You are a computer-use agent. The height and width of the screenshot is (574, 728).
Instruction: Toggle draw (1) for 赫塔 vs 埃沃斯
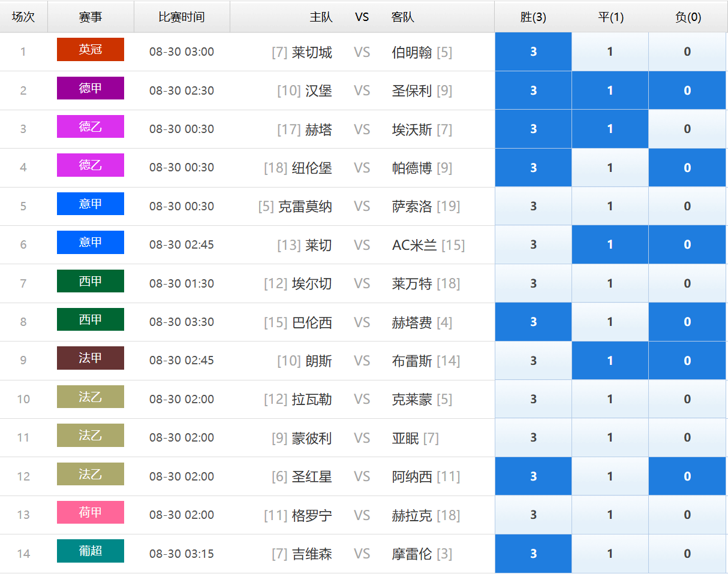[610, 129]
